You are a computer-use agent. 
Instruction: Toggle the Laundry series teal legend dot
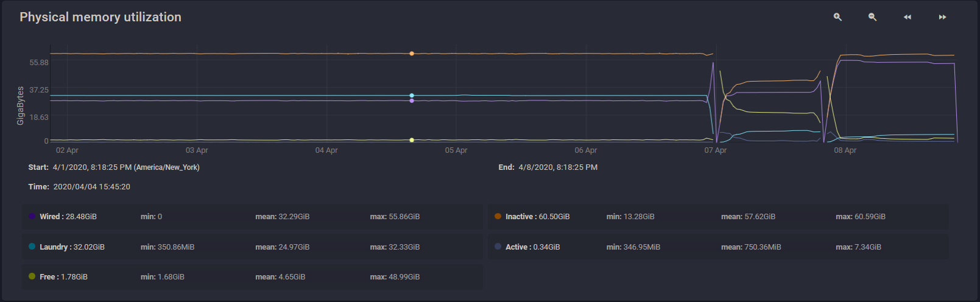click(32, 247)
